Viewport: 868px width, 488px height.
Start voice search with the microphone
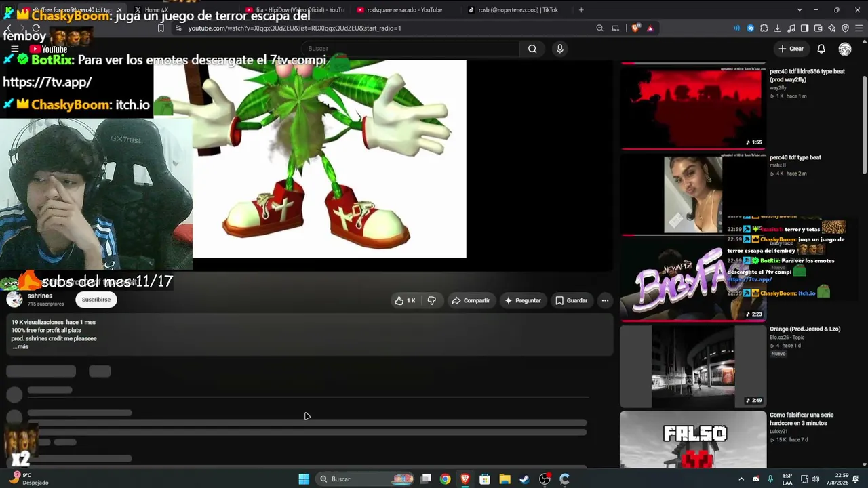[x=559, y=49]
